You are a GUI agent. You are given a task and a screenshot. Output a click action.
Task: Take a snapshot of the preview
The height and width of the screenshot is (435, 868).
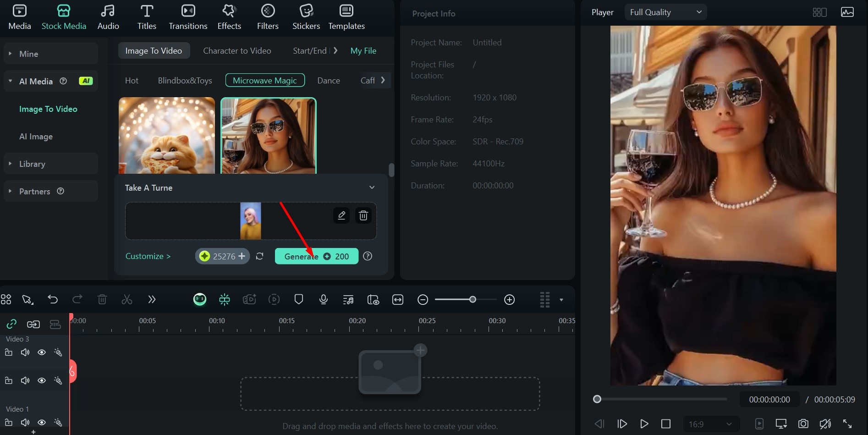[x=803, y=424]
